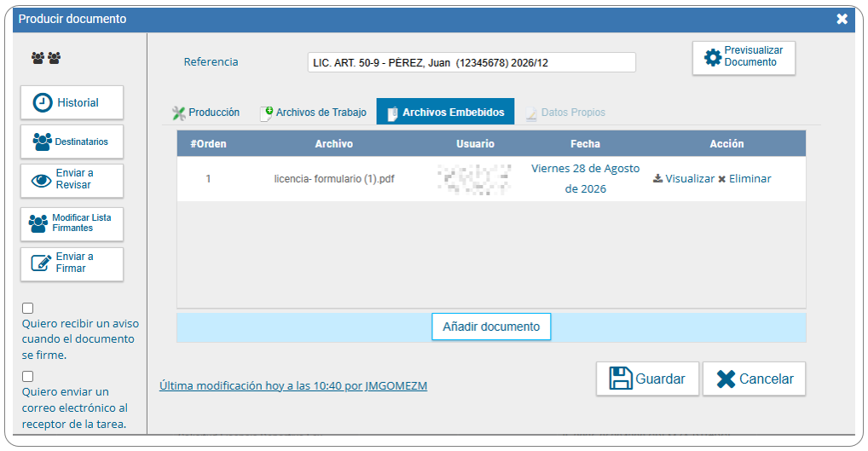The image size is (868, 451).
Task: Enable email to task receiver checkbox
Action: click(27, 376)
